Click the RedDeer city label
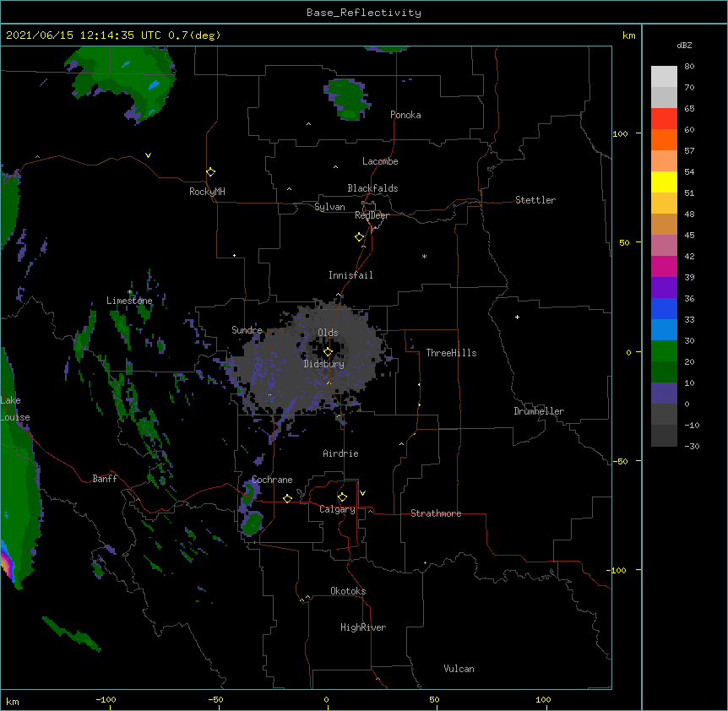The image size is (728, 711). point(372,215)
